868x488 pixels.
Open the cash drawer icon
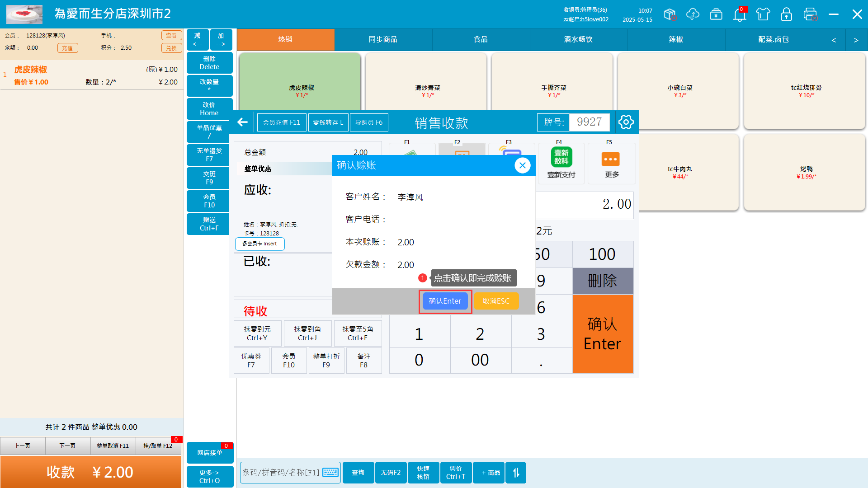[716, 14]
